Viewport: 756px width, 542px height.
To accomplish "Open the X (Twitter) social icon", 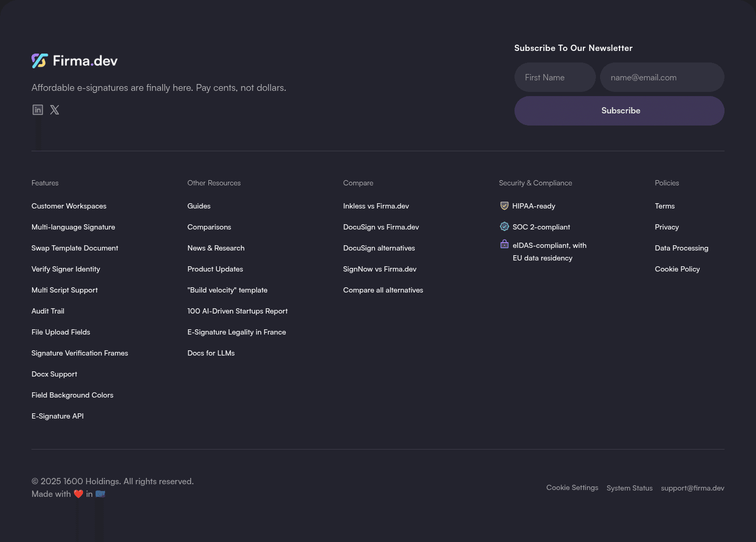I will 55,110.
